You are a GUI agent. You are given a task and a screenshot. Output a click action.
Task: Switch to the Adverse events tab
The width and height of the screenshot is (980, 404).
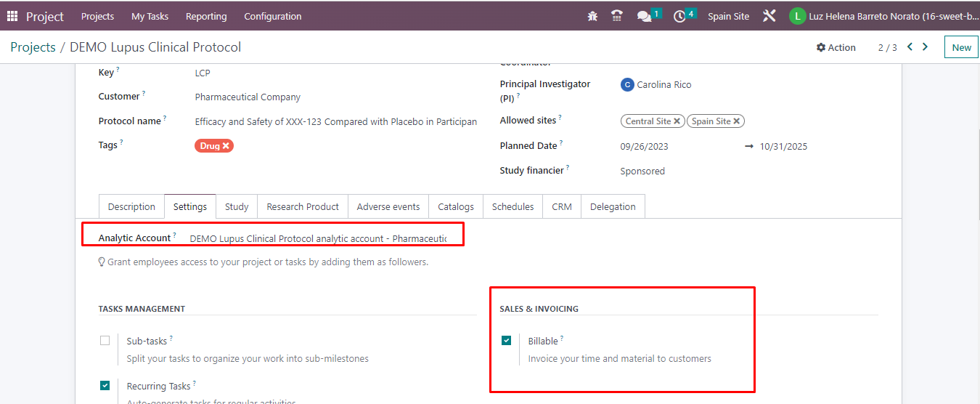click(x=388, y=206)
